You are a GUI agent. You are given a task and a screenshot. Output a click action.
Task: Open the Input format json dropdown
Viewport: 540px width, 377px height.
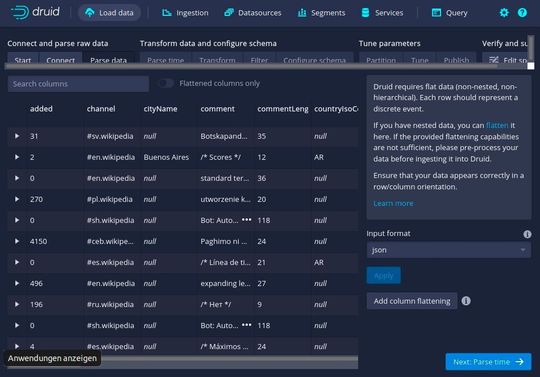(448, 250)
